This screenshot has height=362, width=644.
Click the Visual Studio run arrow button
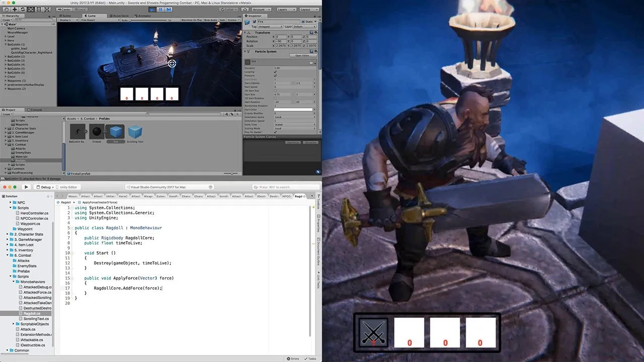tap(27, 187)
